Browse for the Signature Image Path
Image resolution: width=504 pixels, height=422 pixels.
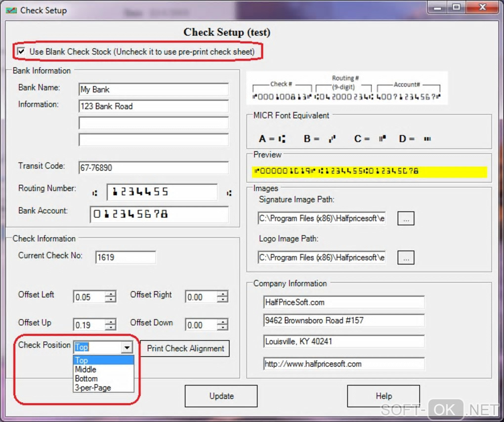[406, 218]
